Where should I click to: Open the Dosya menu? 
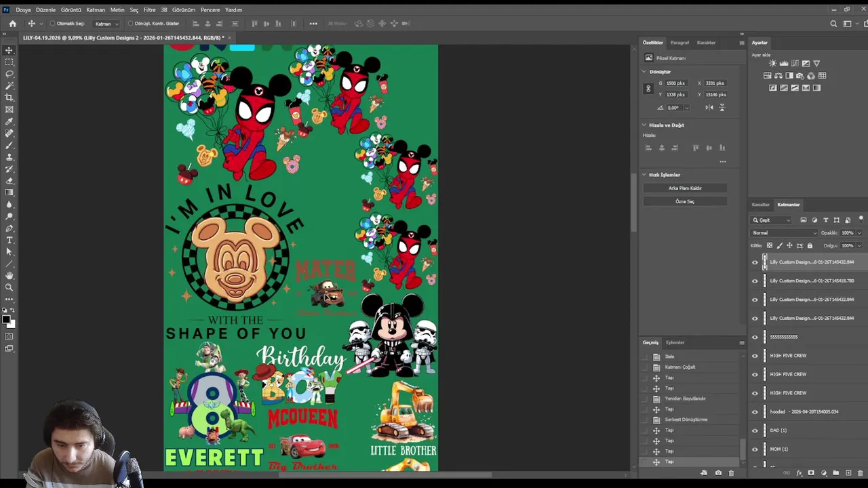coord(23,10)
